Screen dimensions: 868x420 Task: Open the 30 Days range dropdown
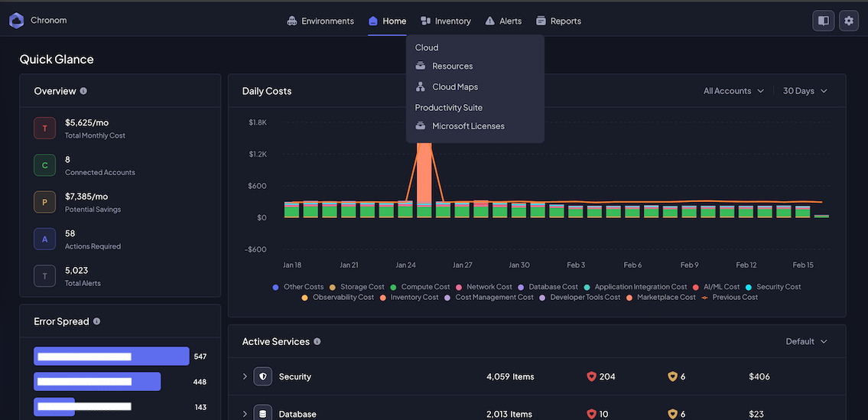805,91
